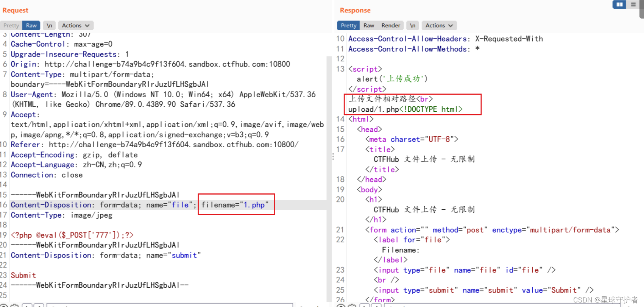Select the side-by-side layout icon
The image size is (644, 307).
619,5
